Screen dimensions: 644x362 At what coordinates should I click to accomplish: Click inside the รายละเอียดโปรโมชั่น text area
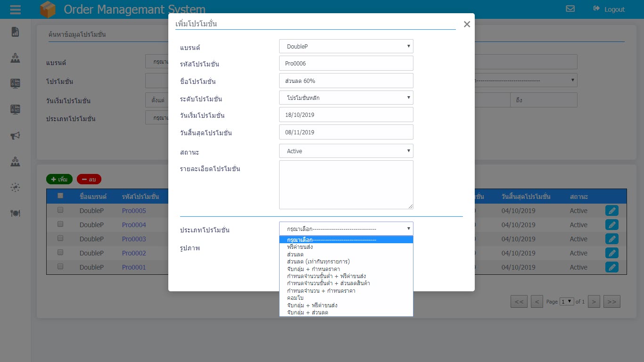346,185
